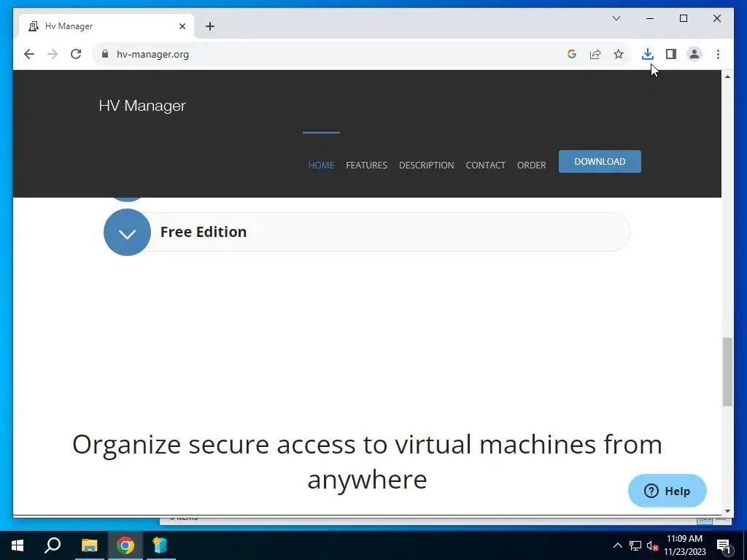Reload the hv-manager.org page

coord(76,54)
